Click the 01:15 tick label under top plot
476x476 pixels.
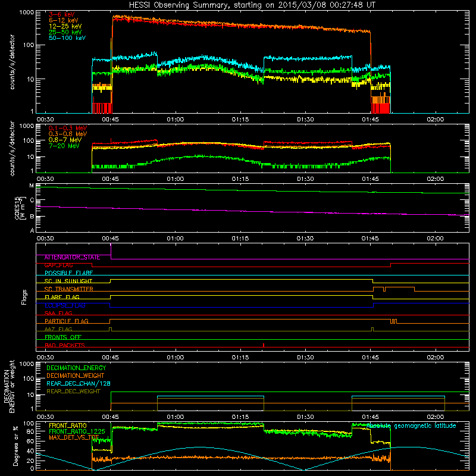pyautogui.click(x=240, y=120)
